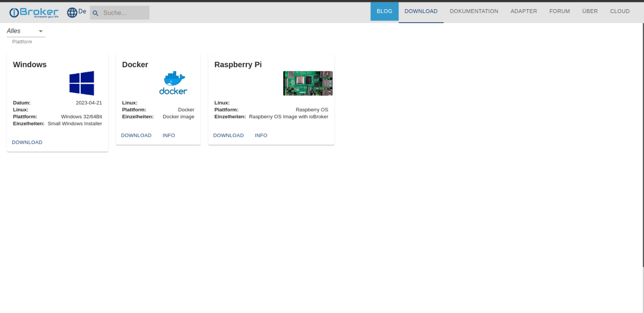Click the text Docker image

179,117
